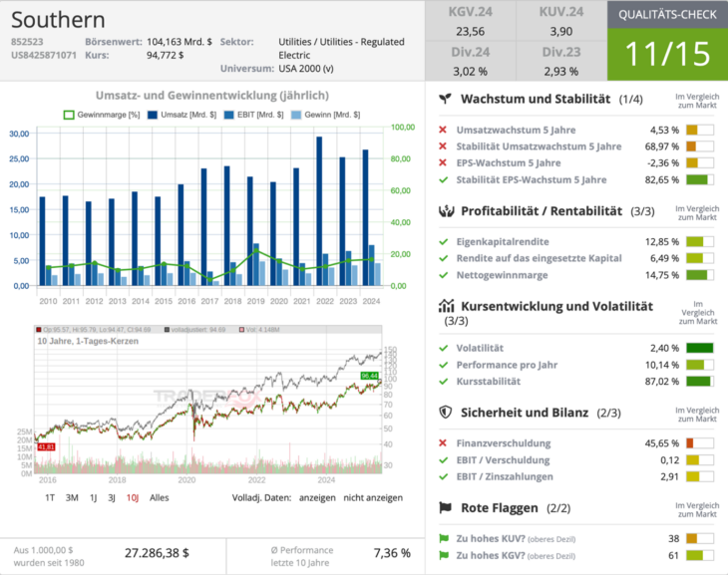Click green check beside EBIT / Zinszahlungen
Viewport: 728px width, 575px height.
pos(444,476)
